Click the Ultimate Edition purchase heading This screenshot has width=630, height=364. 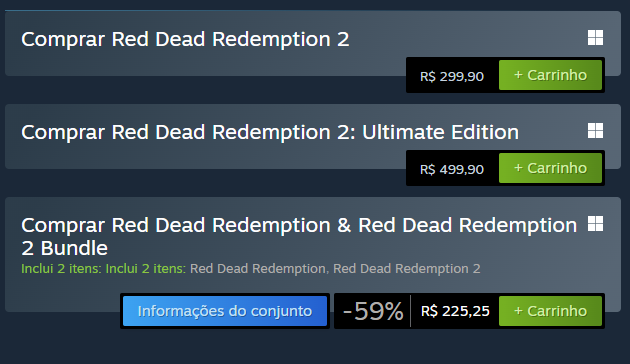click(270, 132)
